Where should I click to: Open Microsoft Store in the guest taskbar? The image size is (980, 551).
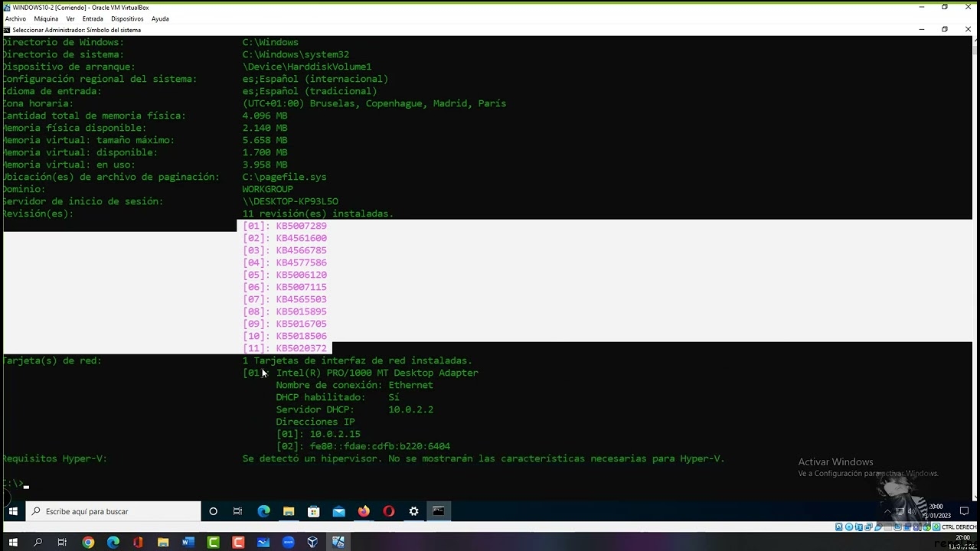(314, 511)
